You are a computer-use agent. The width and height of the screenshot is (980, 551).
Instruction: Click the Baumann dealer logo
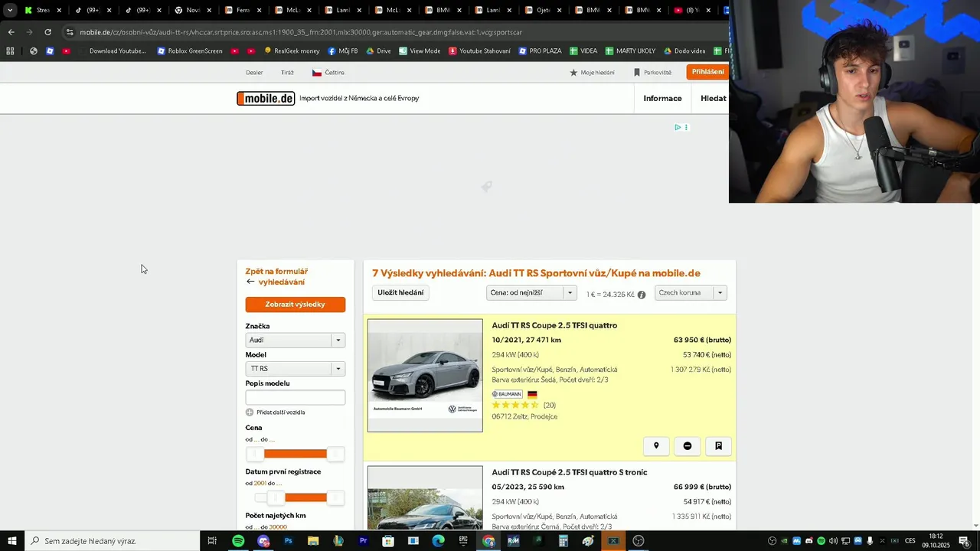[508, 394]
